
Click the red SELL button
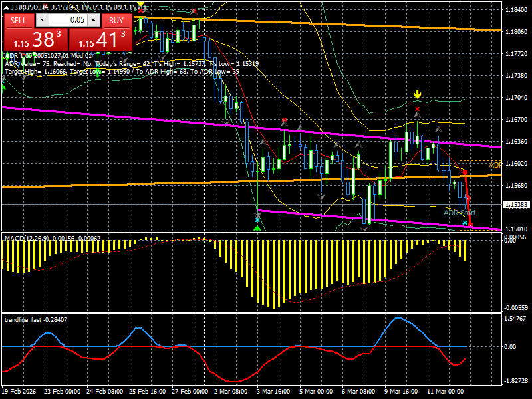(x=19, y=21)
